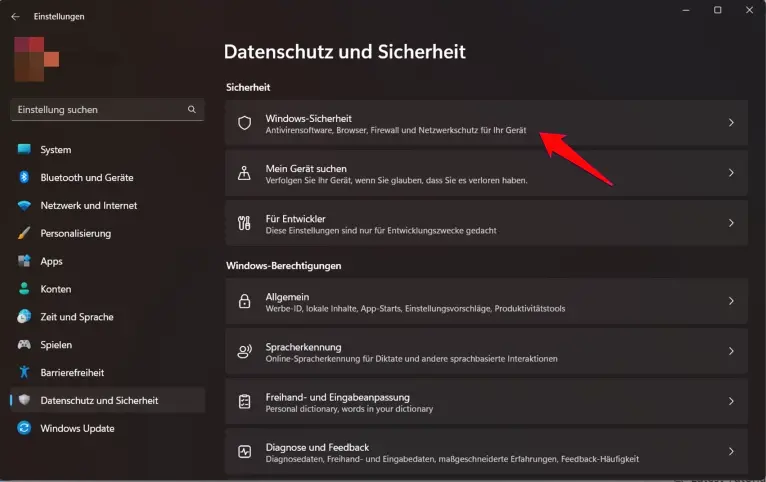Open Allgemein via right chevron

click(x=731, y=301)
